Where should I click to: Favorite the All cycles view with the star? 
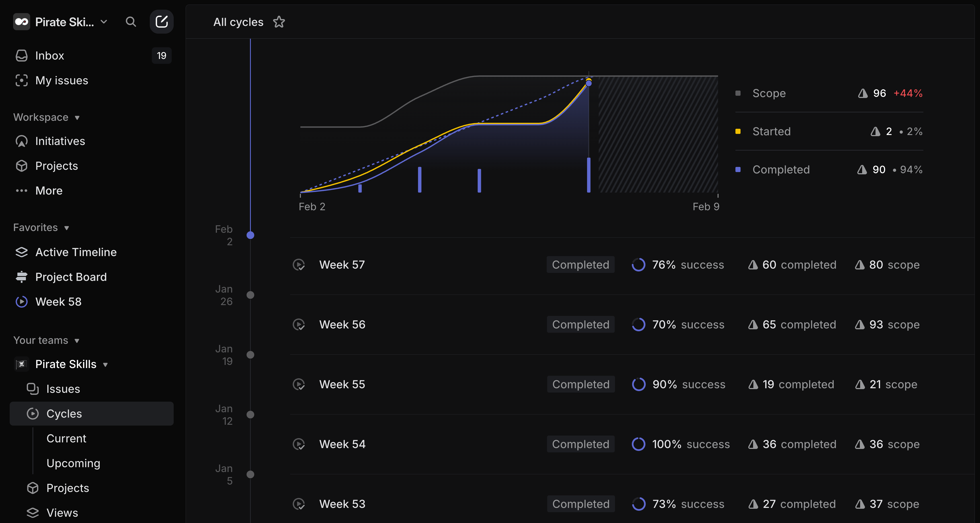coord(279,22)
